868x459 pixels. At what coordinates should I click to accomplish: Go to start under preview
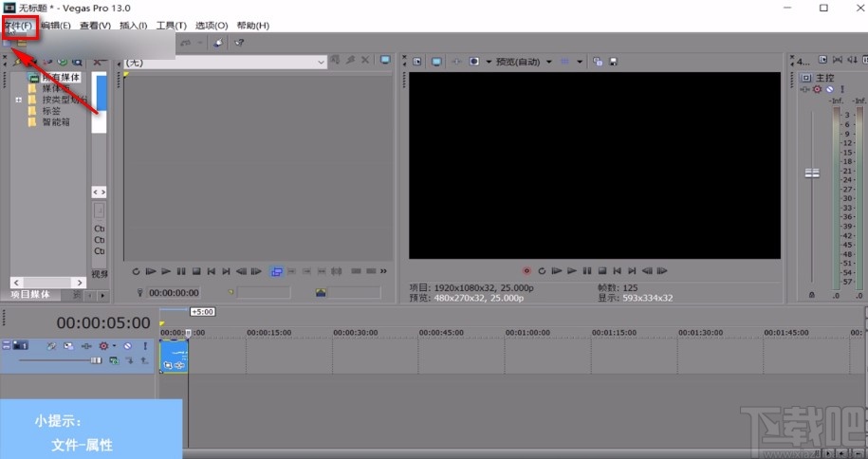point(617,270)
